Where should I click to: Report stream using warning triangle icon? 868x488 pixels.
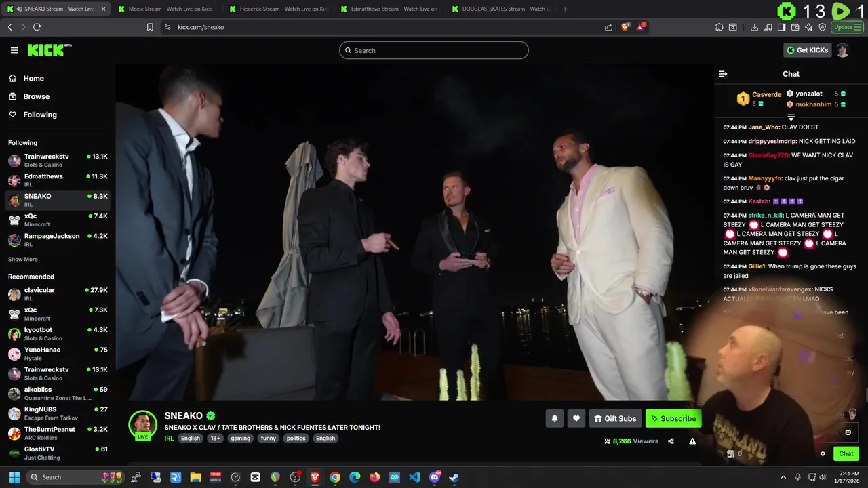click(x=692, y=441)
